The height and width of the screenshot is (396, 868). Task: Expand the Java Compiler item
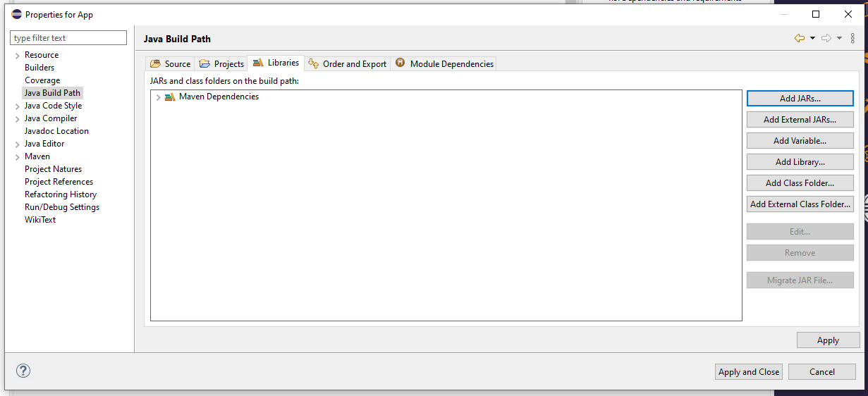[17, 118]
